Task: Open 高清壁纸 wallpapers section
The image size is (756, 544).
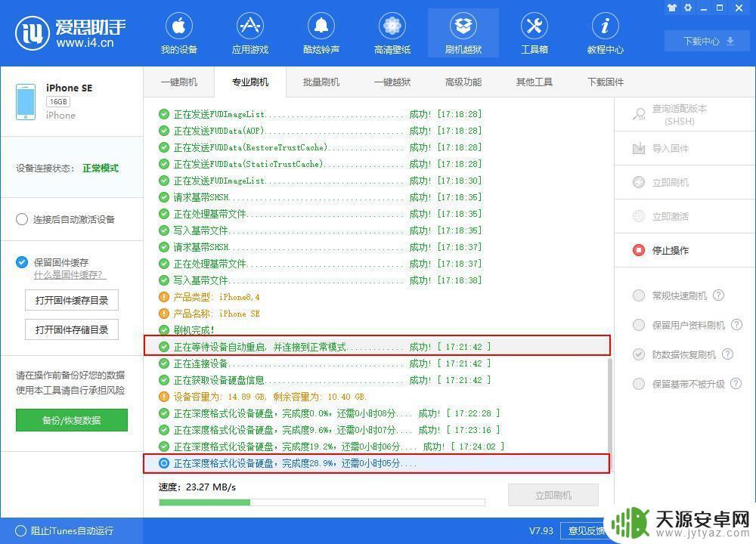Action: click(392, 32)
